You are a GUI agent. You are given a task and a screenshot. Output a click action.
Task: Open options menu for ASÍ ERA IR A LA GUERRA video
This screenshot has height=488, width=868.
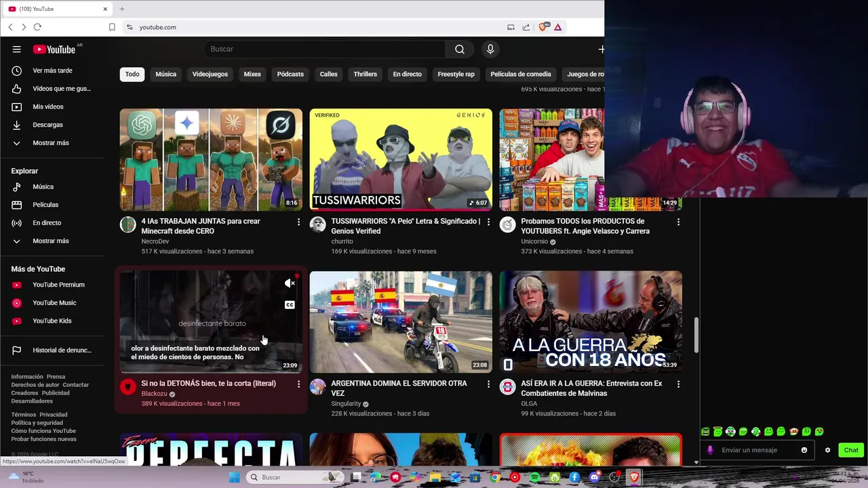678,384
